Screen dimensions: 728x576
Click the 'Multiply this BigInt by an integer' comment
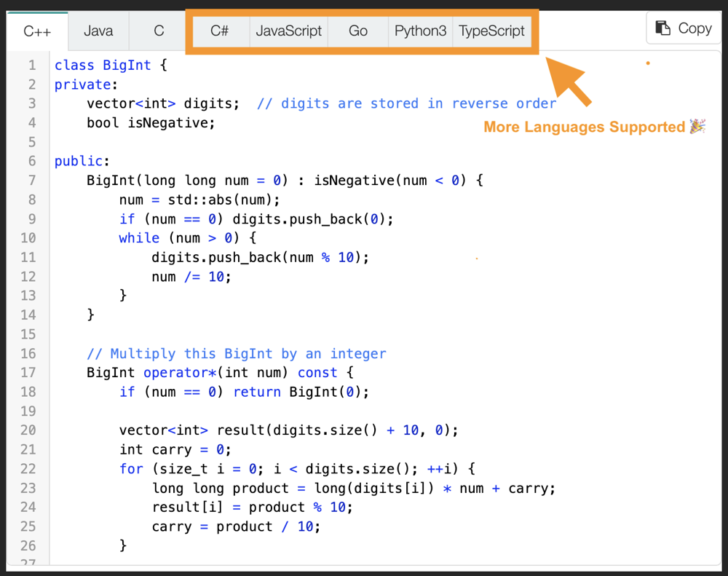[x=237, y=354]
